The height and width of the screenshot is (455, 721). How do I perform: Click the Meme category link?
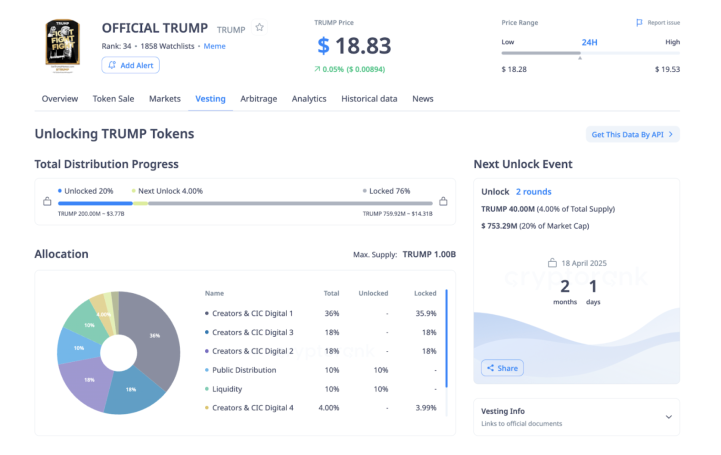click(214, 46)
